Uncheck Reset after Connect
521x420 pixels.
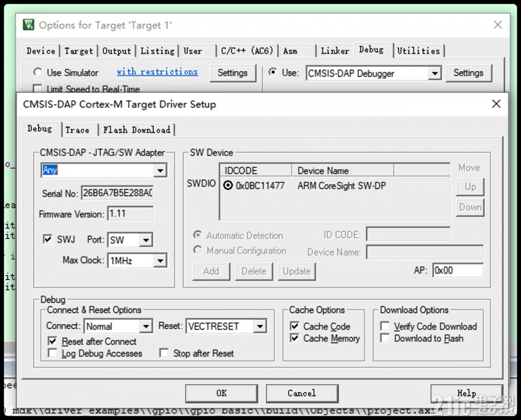(x=53, y=341)
